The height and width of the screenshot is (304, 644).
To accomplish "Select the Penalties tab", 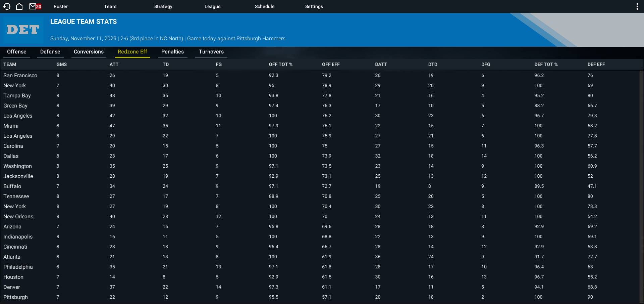I will click(172, 52).
